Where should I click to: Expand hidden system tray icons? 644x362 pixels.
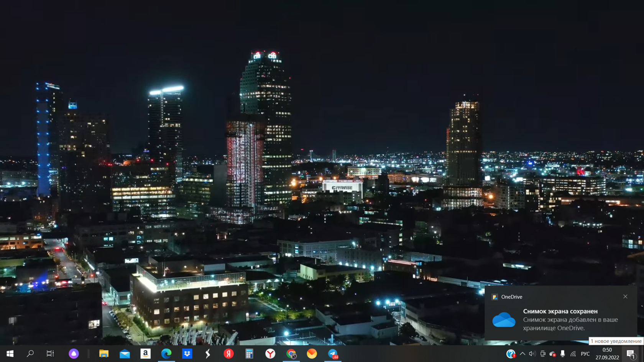tap(522, 354)
